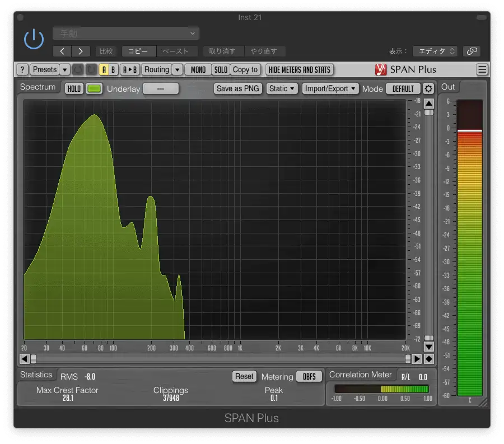Click the statistics Reset button
The width and height of the screenshot is (504, 444).
click(244, 376)
